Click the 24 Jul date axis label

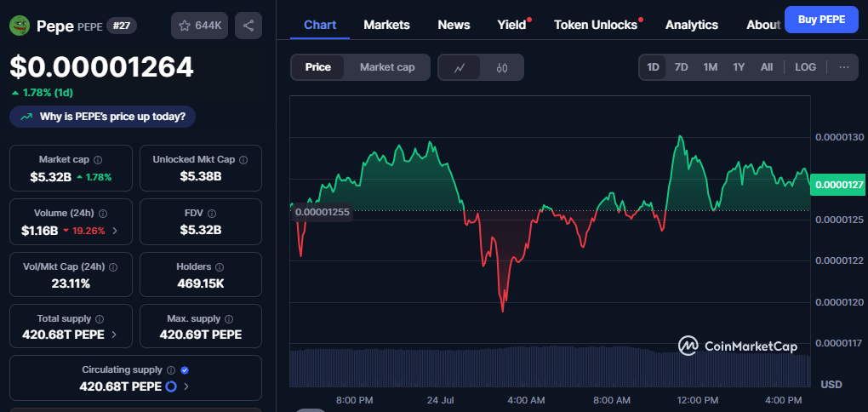point(441,400)
